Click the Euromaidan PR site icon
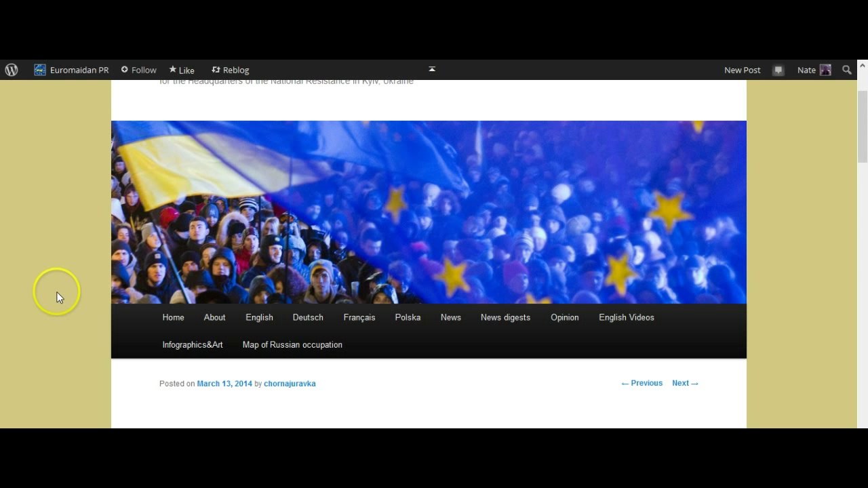Screen dimensions: 868x488 point(40,70)
